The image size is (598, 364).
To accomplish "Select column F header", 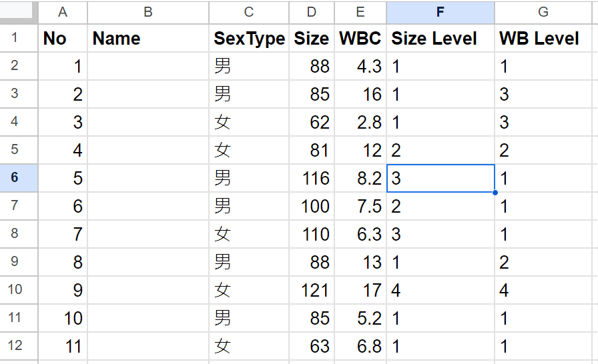I will (440, 11).
